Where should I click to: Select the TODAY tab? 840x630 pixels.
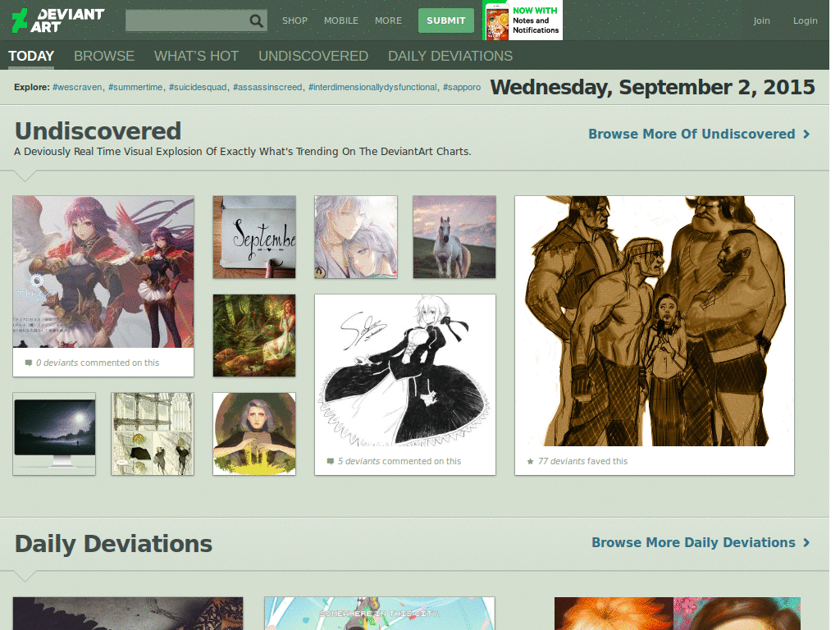click(31, 56)
